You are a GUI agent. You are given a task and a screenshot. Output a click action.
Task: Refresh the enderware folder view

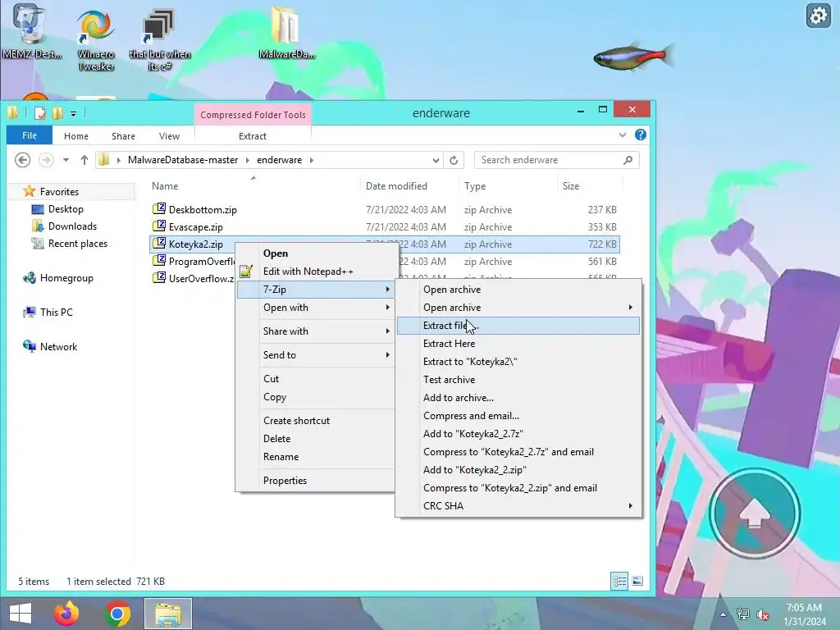pyautogui.click(x=454, y=160)
